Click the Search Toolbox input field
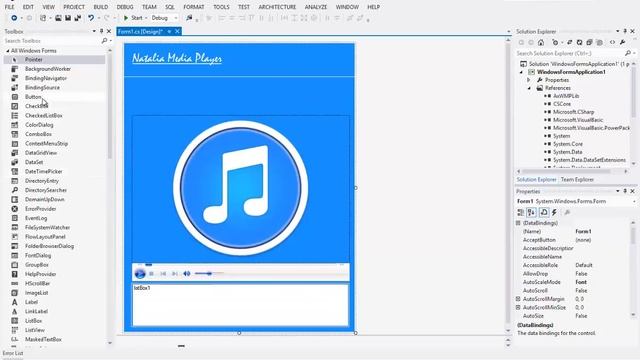The image size is (640, 360). pos(52,41)
